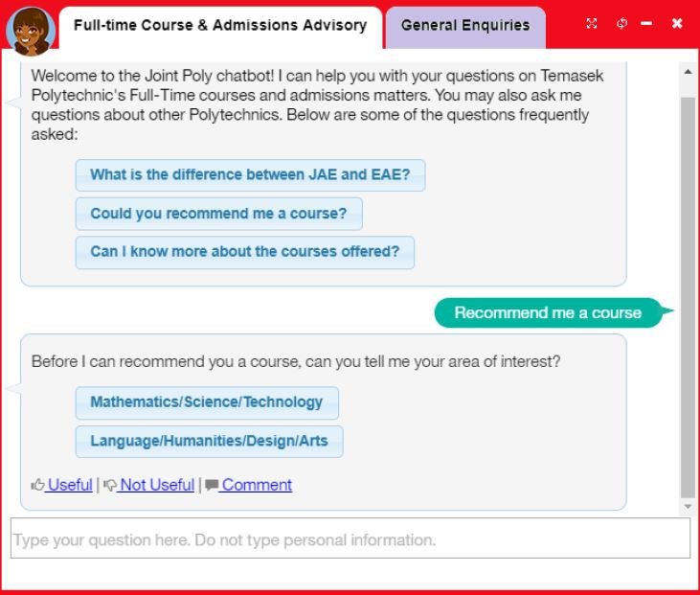This screenshot has width=700, height=595.
Task: Click the refresh chat icon
Action: click(x=621, y=24)
